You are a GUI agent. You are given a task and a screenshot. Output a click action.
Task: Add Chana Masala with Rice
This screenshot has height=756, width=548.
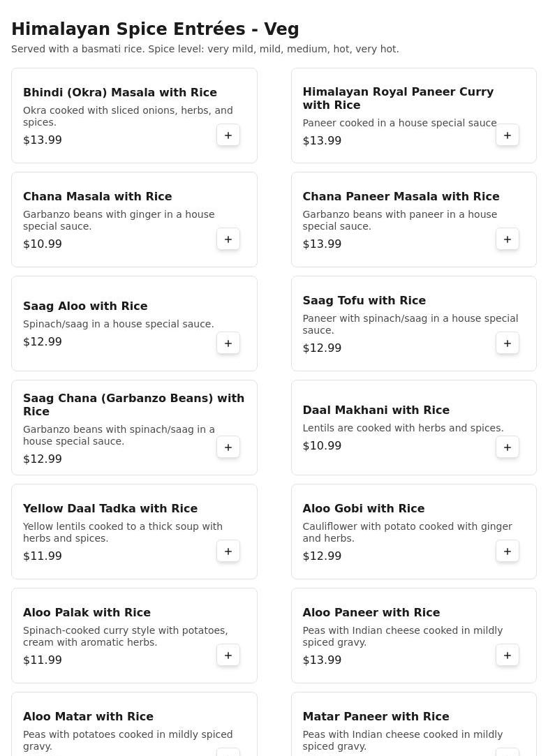[228, 239]
